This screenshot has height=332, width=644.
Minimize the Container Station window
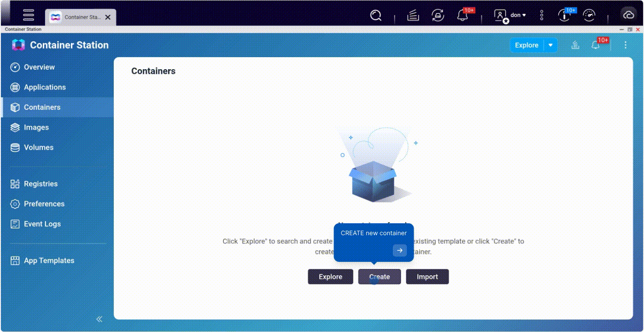click(x=622, y=29)
